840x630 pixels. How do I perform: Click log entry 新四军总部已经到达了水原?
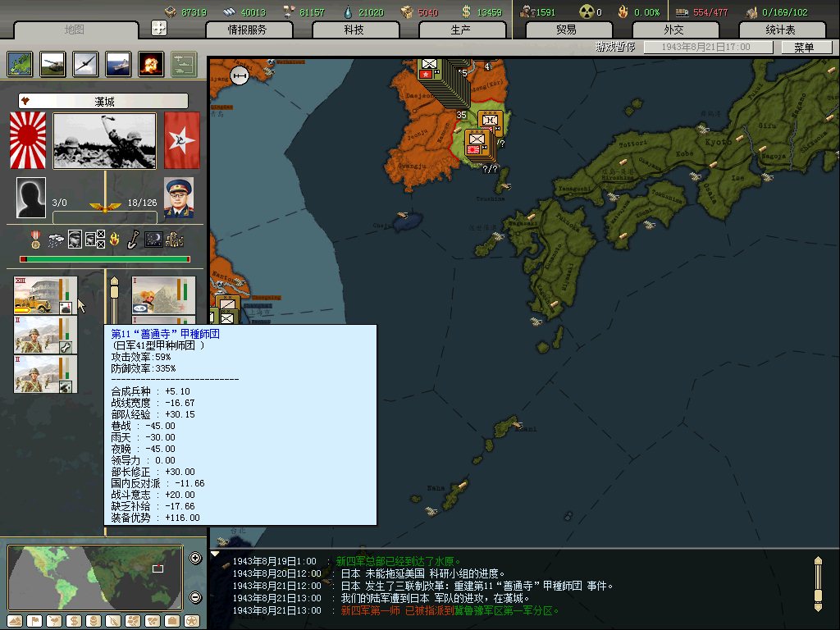pos(398,561)
